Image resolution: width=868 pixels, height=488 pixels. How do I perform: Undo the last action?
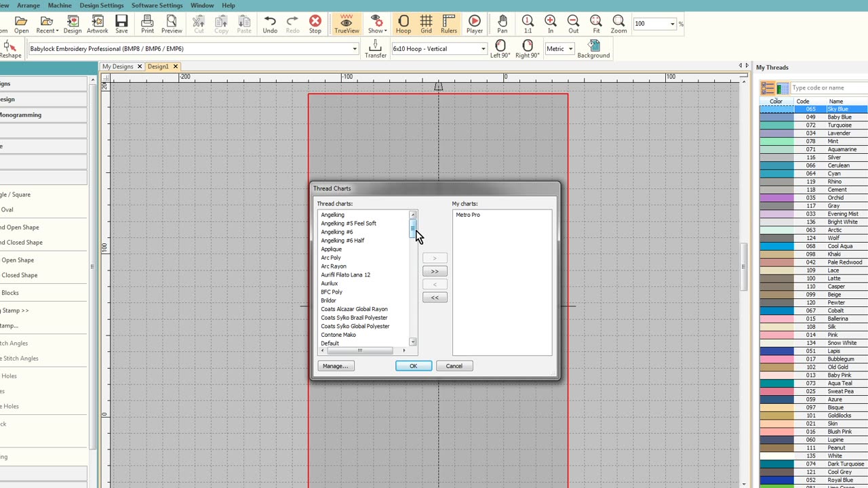click(270, 24)
